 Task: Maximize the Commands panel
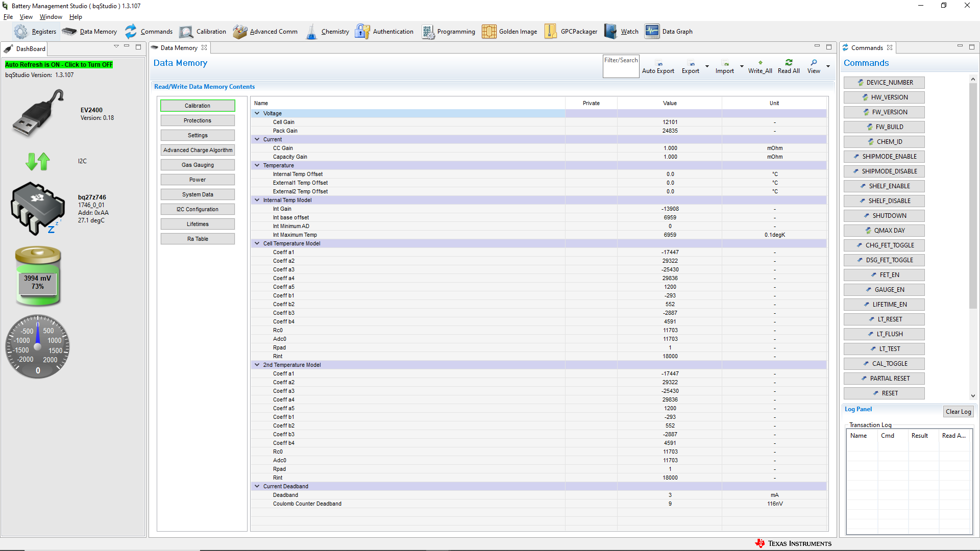click(972, 46)
